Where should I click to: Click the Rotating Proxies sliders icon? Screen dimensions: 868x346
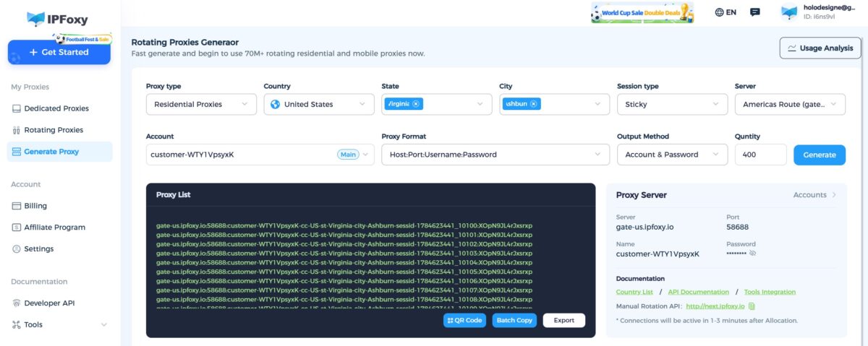coord(17,130)
